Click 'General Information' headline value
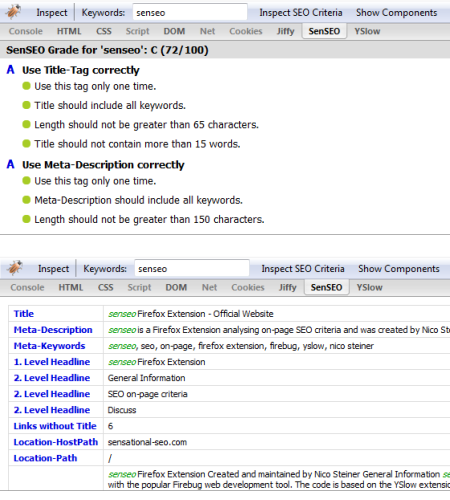The height and width of the screenshot is (500, 450). [x=146, y=378]
